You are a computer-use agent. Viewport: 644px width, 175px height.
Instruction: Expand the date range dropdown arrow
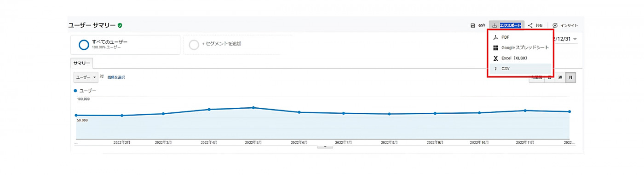pyautogui.click(x=575, y=39)
